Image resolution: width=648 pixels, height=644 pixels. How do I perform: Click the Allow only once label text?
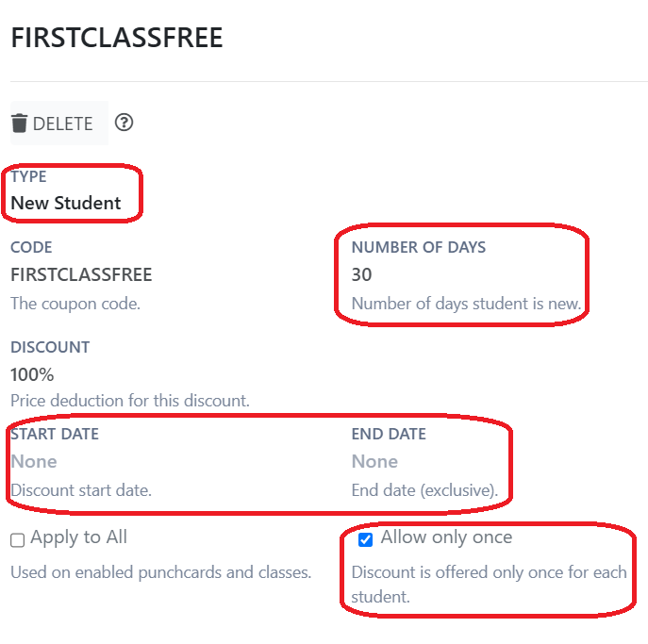446,537
